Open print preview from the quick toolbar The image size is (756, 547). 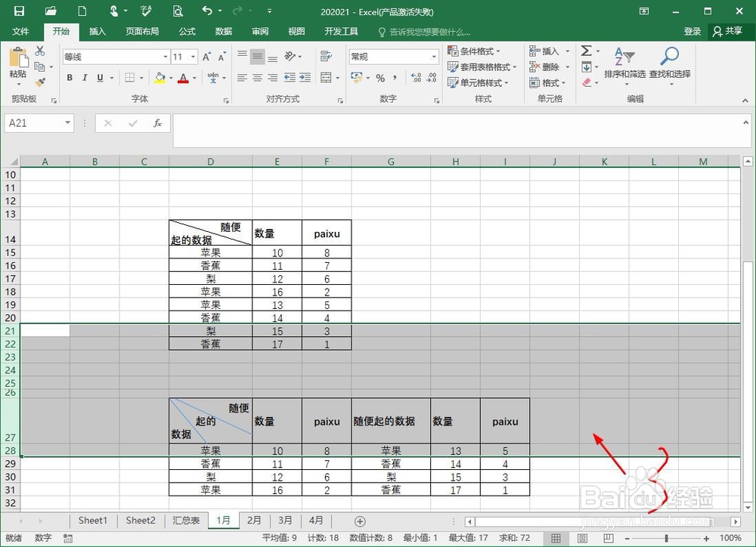(178, 11)
